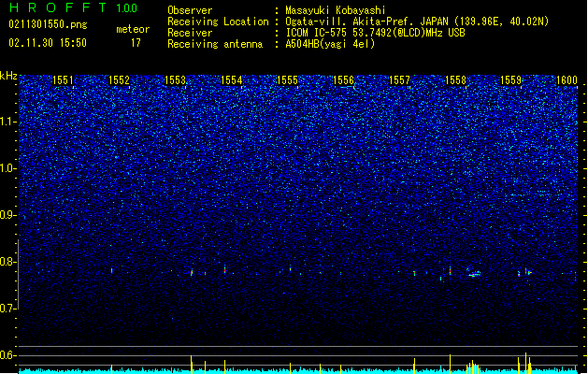This screenshot has height=374, width=588.
Task: Click time marker 1552 on spectrogram
Action: [119, 80]
